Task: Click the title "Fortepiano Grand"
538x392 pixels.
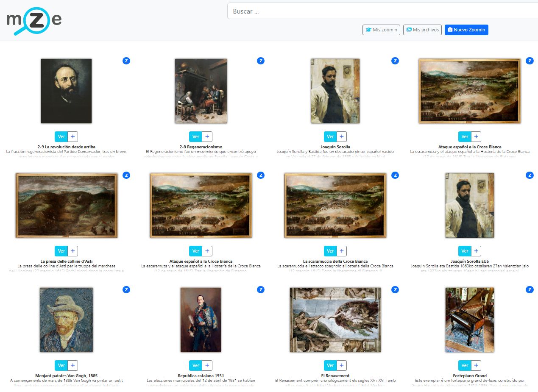Action: pyautogui.click(x=470, y=376)
